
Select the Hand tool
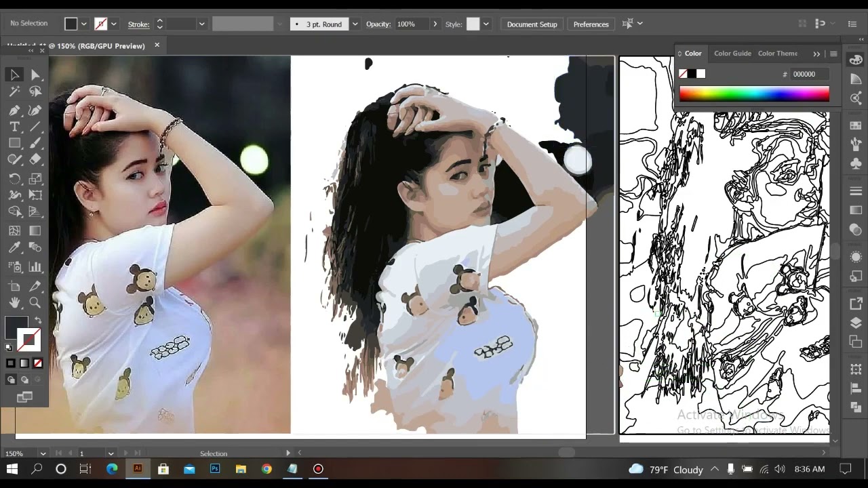[14, 303]
